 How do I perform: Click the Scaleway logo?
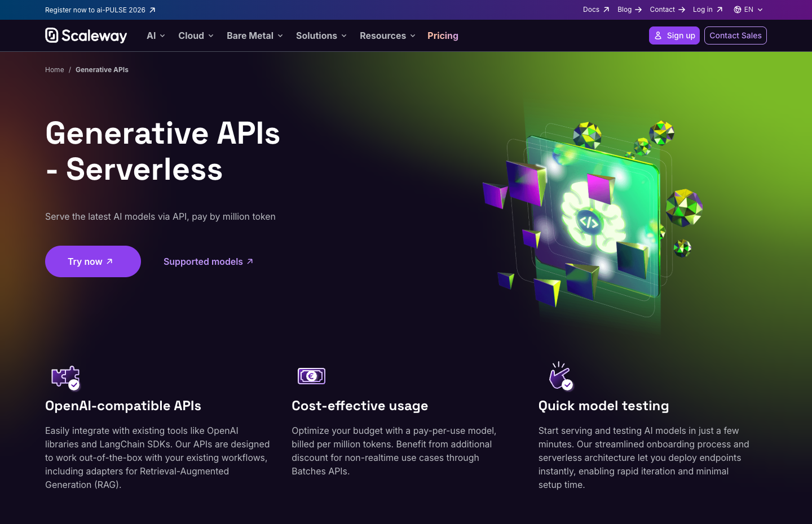click(86, 35)
